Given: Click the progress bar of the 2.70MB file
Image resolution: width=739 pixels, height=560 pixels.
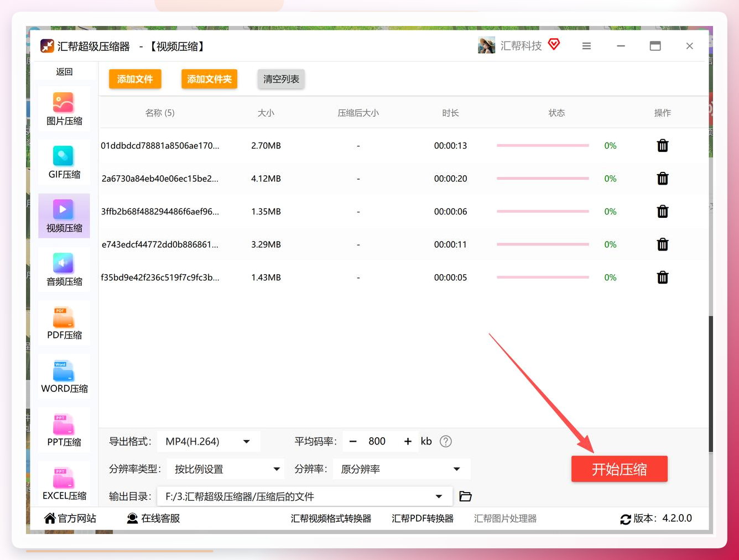Looking at the screenshot, I should pos(543,145).
